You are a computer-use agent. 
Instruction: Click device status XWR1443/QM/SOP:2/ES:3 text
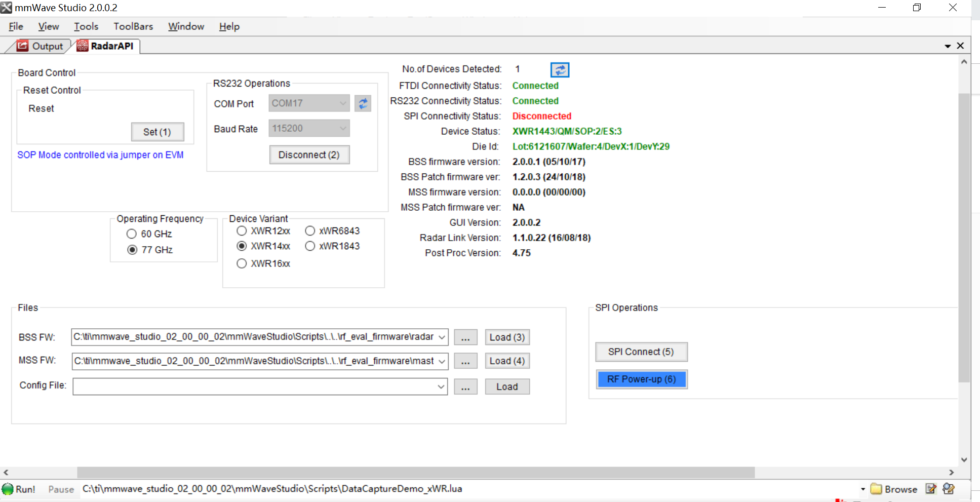(567, 131)
